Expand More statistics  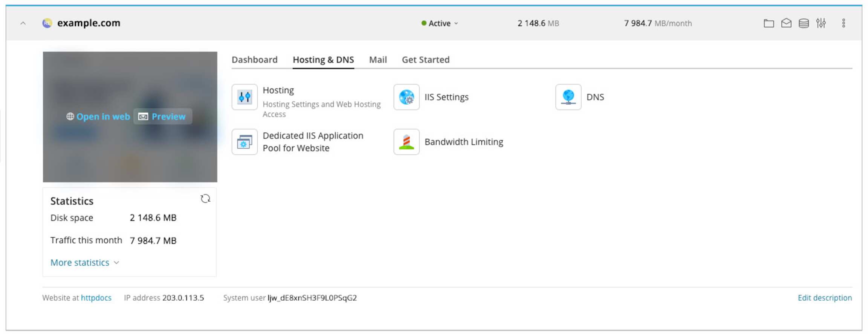pos(84,263)
